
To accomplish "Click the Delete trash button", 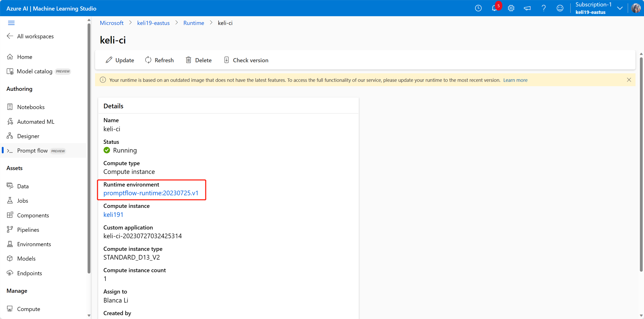I will pyautogui.click(x=199, y=60).
